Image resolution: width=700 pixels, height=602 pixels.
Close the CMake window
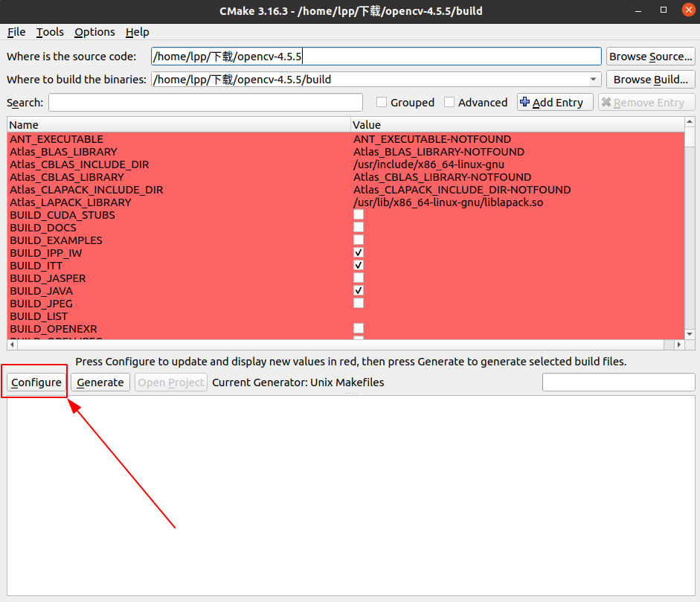[x=689, y=10]
